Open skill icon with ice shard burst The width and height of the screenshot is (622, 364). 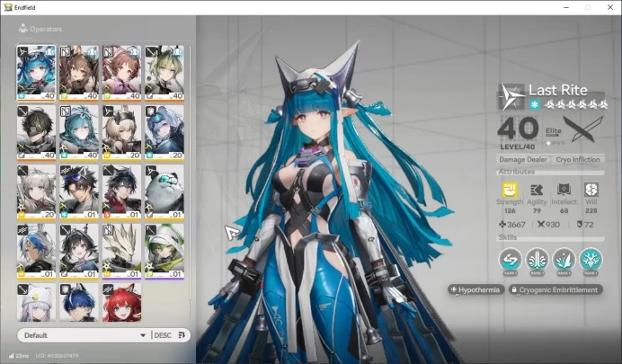click(564, 260)
